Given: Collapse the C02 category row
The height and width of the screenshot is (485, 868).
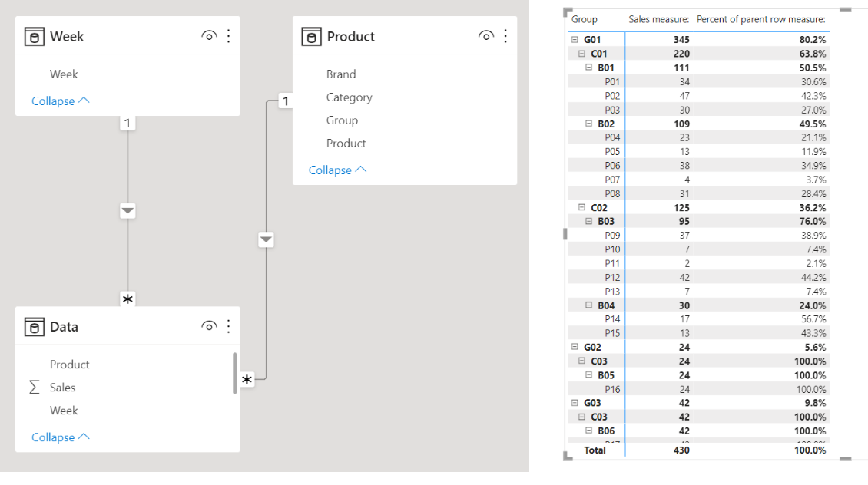Looking at the screenshot, I should [x=581, y=207].
